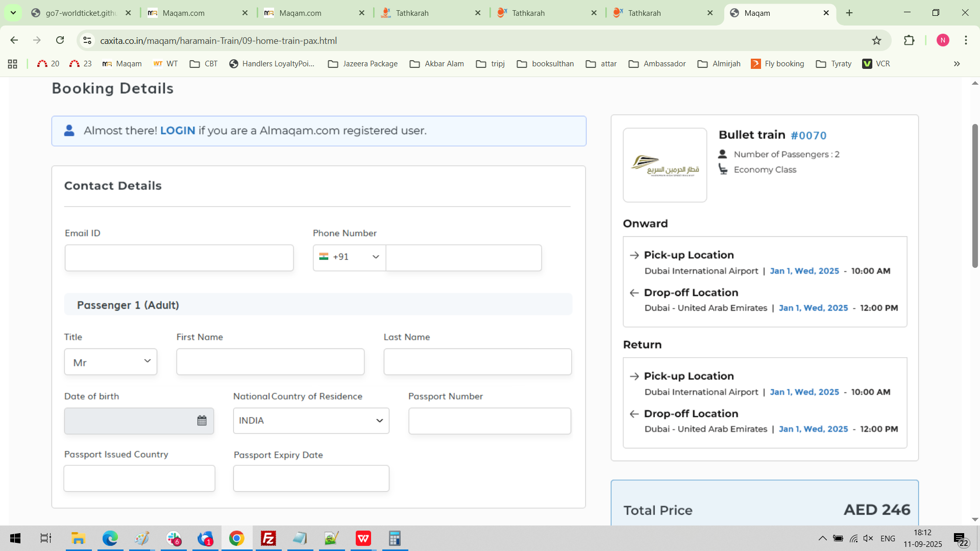Click the Haramain train logo thumbnail
This screenshot has width=980, height=551.
665,165
